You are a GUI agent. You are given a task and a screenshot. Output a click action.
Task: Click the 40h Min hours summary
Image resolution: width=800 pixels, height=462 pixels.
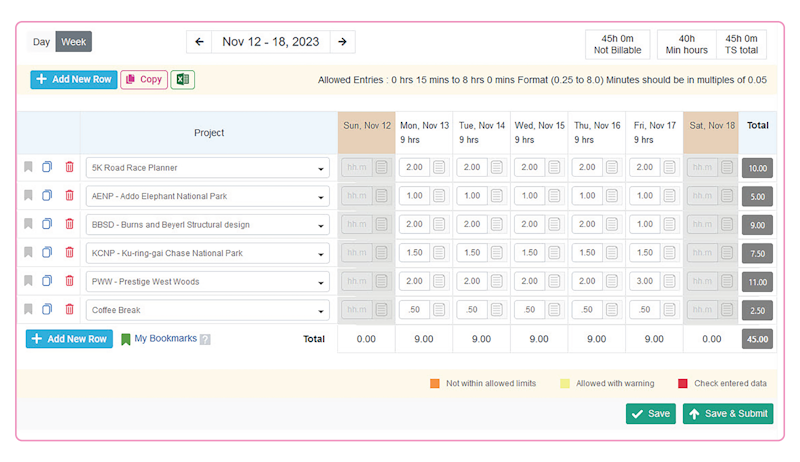[687, 44]
